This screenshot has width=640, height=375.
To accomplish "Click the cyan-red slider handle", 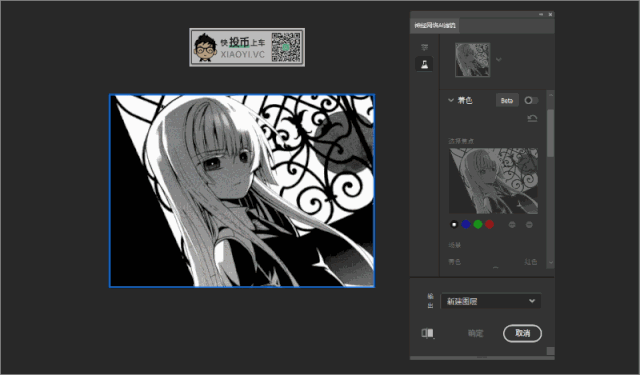I will tap(496, 268).
